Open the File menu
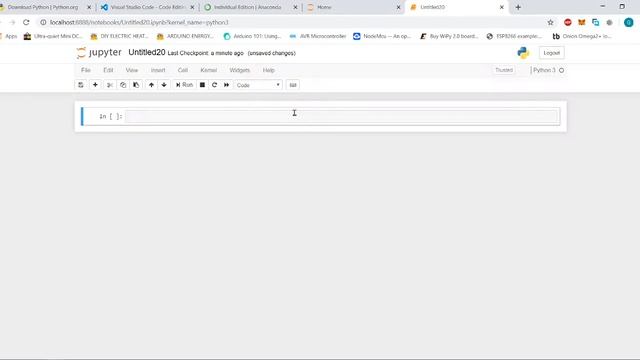The width and height of the screenshot is (640, 360). tap(86, 70)
